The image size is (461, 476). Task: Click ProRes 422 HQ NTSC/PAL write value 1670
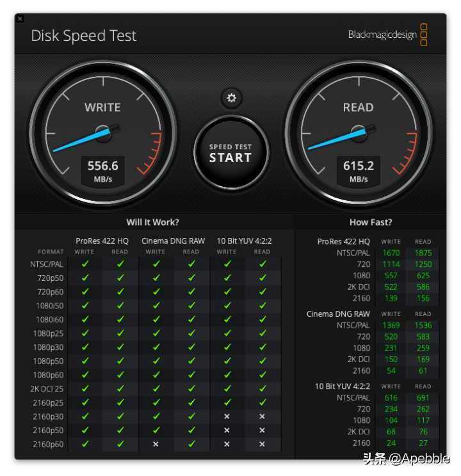pos(391,253)
